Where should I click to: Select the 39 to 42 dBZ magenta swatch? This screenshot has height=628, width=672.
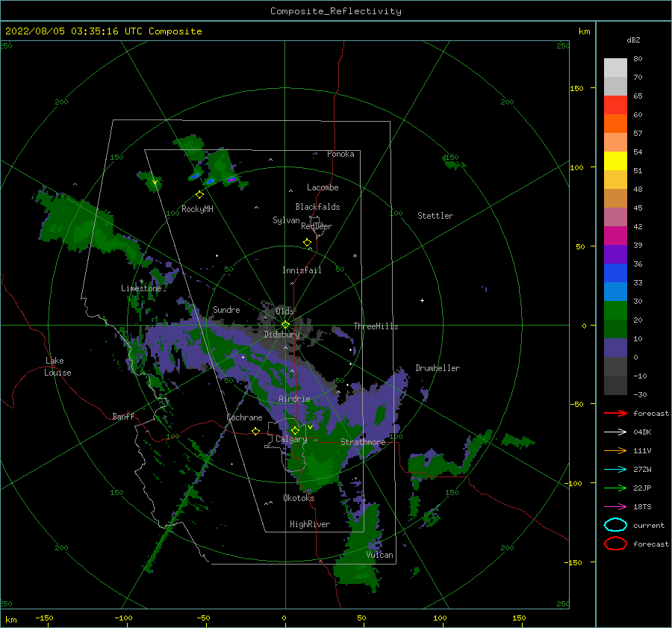[x=615, y=236]
